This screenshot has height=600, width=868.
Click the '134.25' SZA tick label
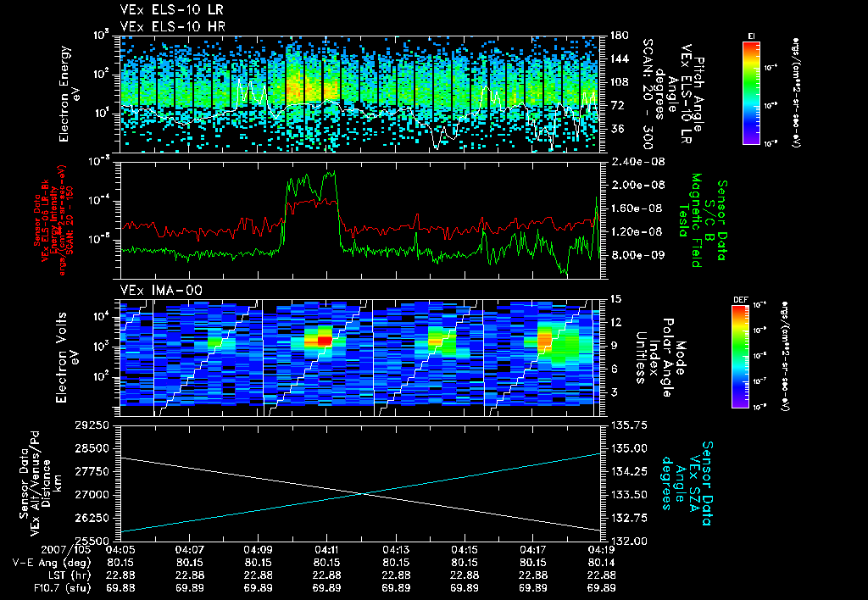coord(628,471)
